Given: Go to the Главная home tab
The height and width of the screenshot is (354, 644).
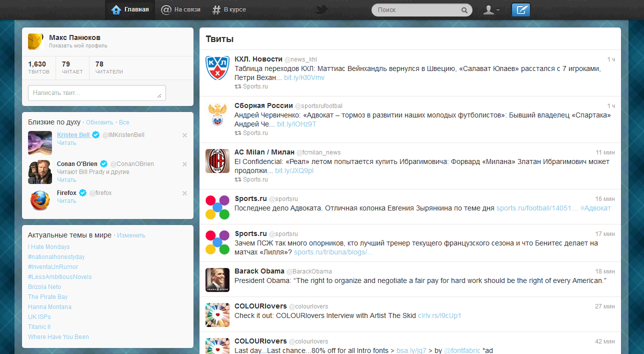Looking at the screenshot, I should (x=130, y=9).
